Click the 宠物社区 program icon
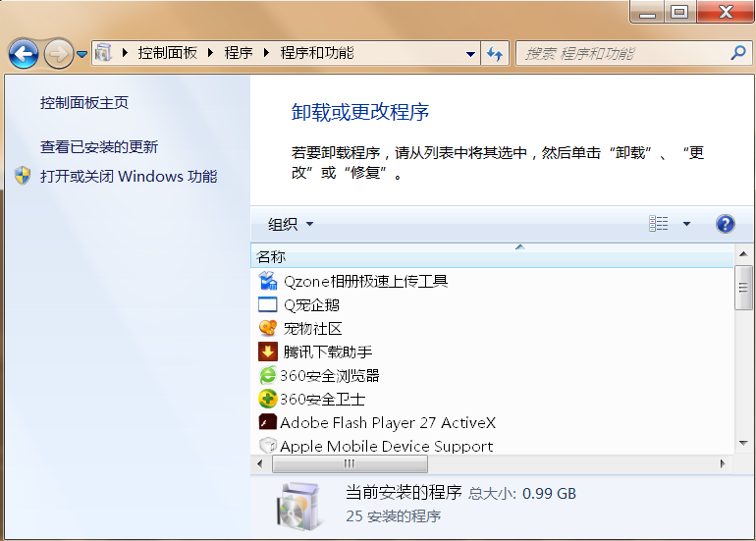Image resolution: width=756 pixels, height=541 pixels. 268,328
